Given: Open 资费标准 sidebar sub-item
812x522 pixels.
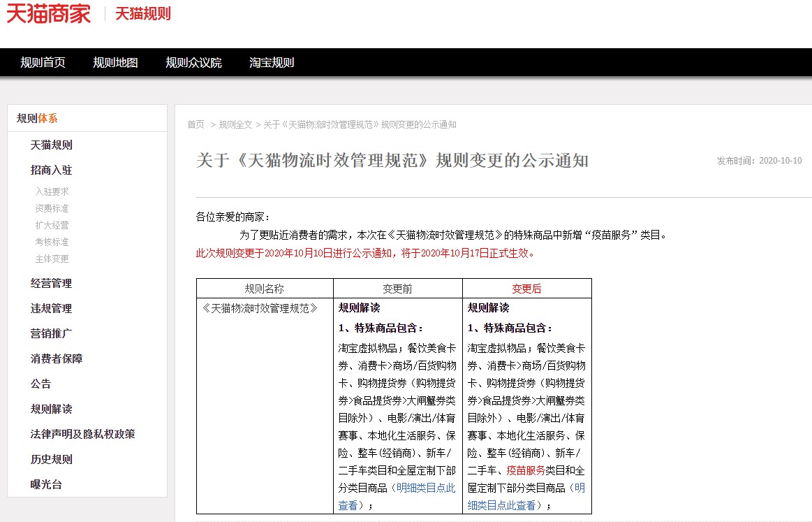Looking at the screenshot, I should click(52, 208).
